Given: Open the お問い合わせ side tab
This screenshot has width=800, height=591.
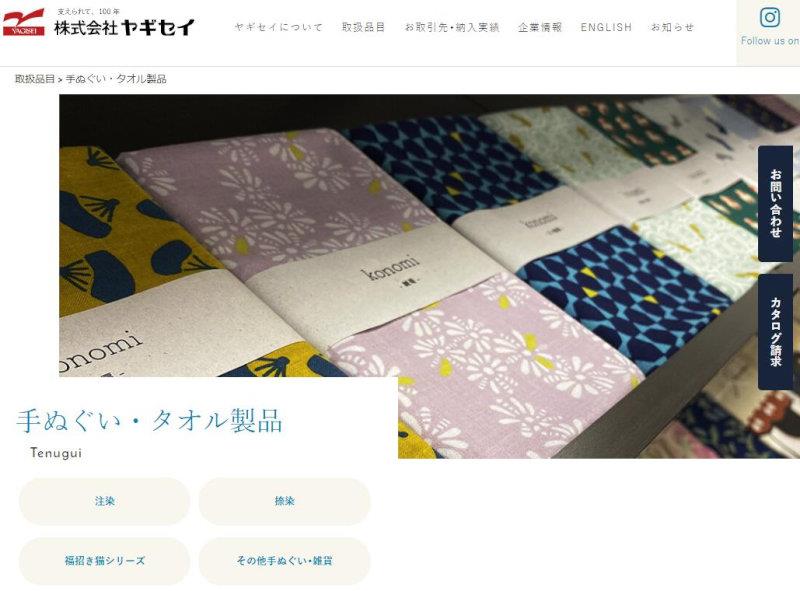Looking at the screenshot, I should [x=776, y=204].
